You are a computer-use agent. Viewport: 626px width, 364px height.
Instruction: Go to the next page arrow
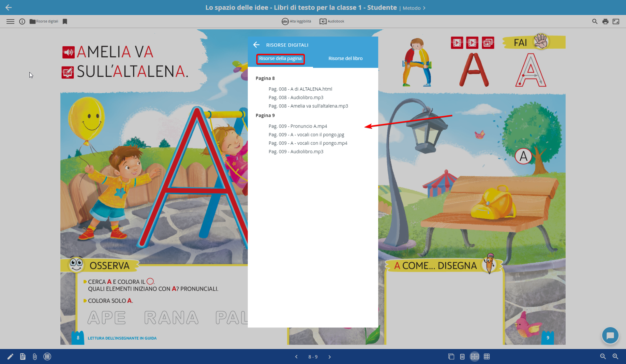[x=330, y=357]
